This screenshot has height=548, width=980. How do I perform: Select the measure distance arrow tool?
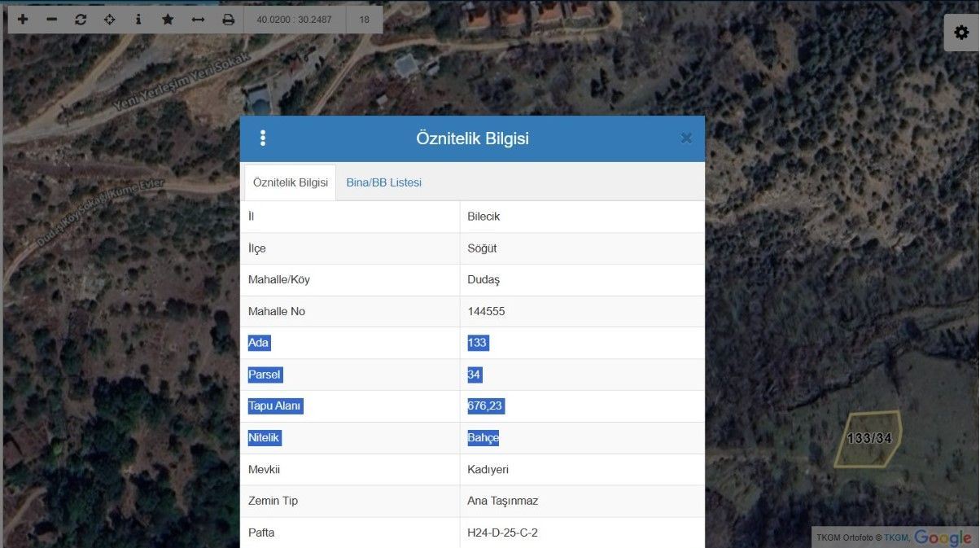pos(198,20)
